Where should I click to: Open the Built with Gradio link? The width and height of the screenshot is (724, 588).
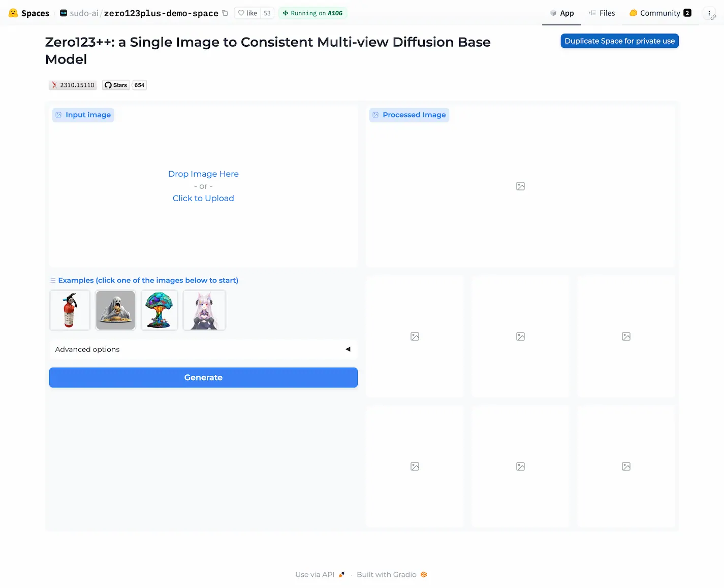click(392, 575)
